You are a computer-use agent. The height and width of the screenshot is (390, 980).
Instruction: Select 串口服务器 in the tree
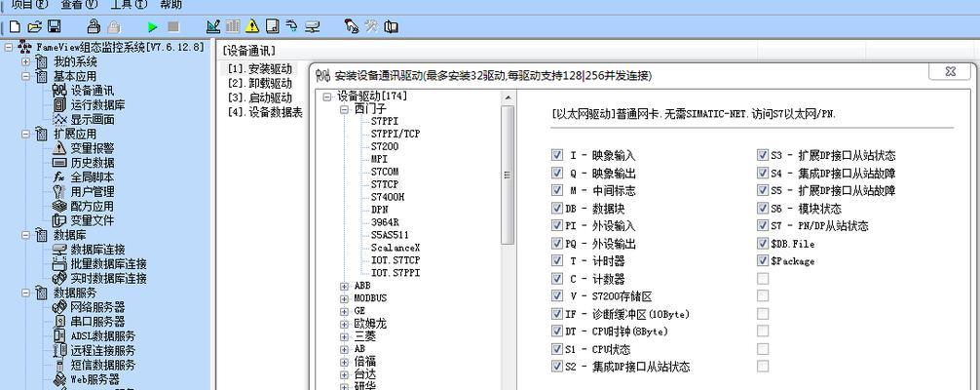tap(97, 321)
